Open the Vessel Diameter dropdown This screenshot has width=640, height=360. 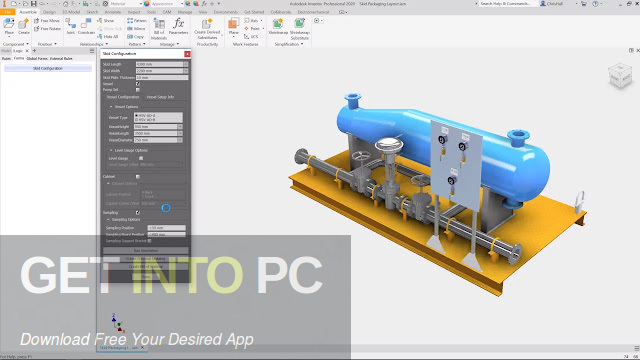coord(180,140)
